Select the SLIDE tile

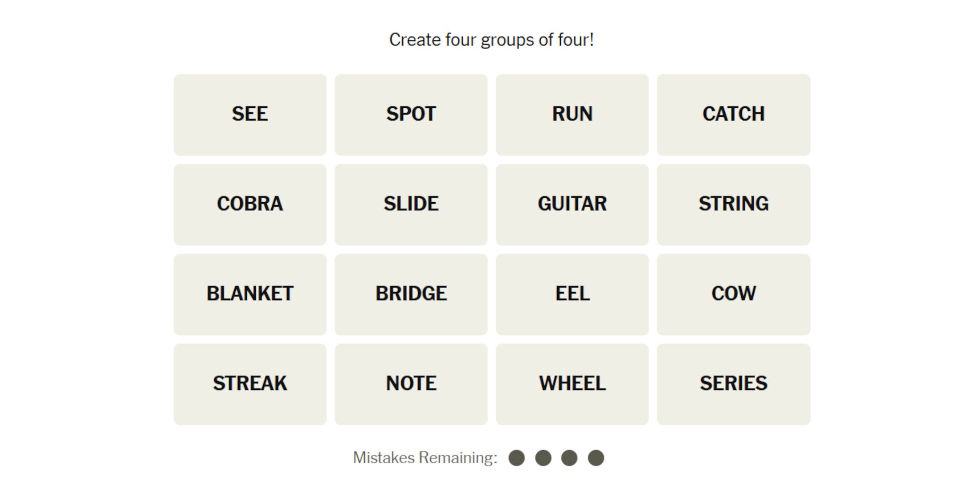click(x=411, y=204)
